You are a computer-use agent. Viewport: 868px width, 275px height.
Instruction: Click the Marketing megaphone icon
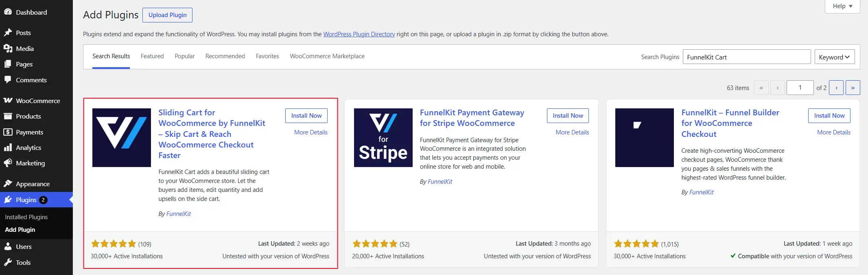8,163
